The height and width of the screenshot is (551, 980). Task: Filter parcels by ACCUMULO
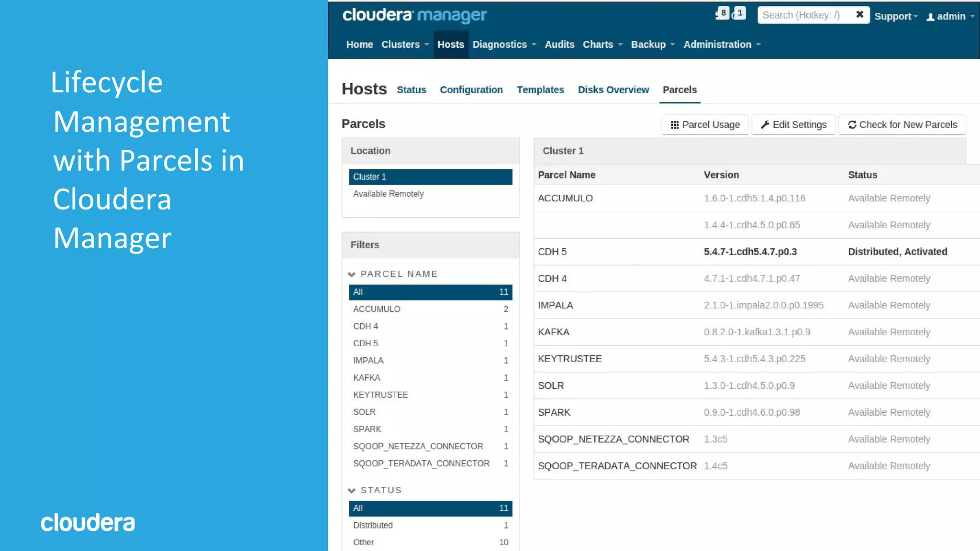point(431,309)
